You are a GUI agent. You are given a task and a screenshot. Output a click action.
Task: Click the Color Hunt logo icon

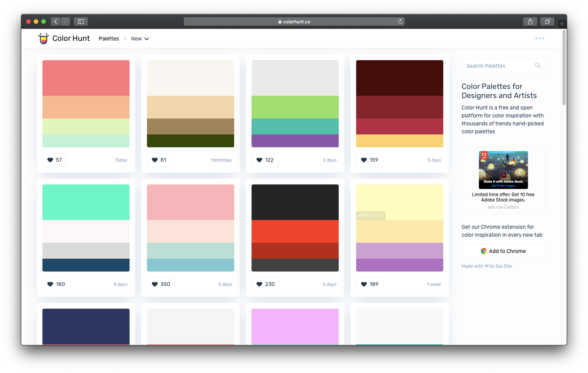[x=43, y=39]
